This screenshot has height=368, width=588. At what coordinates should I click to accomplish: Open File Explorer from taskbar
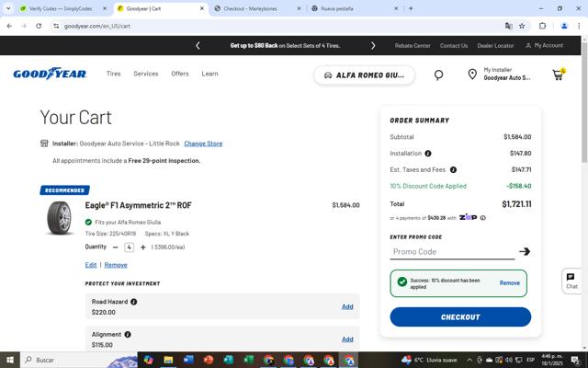(x=168, y=360)
